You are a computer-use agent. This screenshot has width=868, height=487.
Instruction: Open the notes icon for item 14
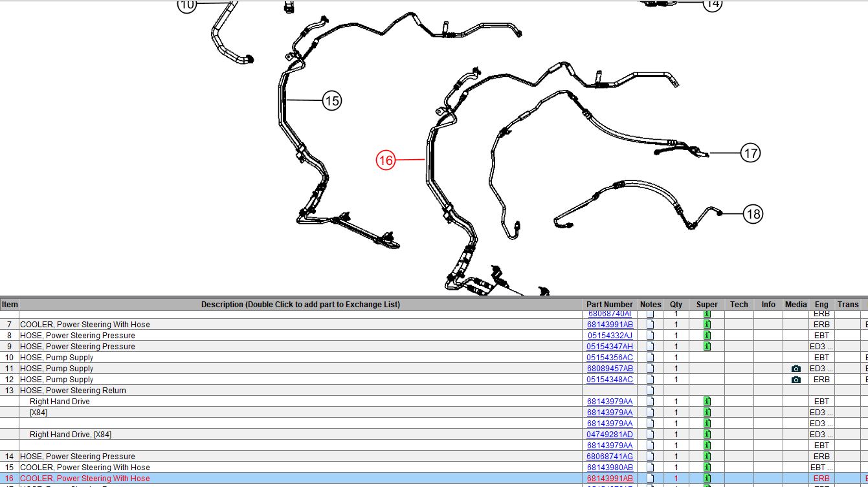[x=651, y=457]
